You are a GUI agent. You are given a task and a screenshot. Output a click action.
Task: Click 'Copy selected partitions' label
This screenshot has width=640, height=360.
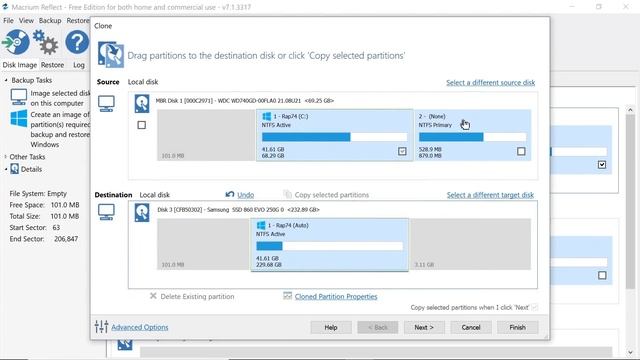[331, 195]
